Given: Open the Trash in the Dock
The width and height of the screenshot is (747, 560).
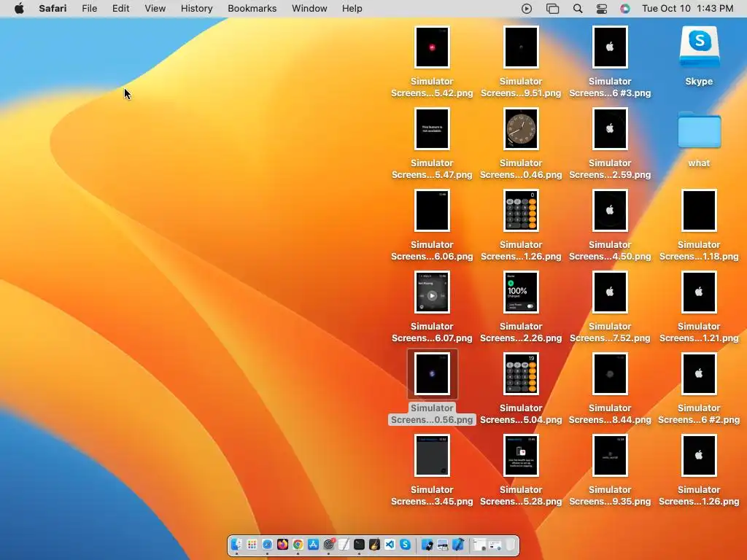Looking at the screenshot, I should coord(510,544).
